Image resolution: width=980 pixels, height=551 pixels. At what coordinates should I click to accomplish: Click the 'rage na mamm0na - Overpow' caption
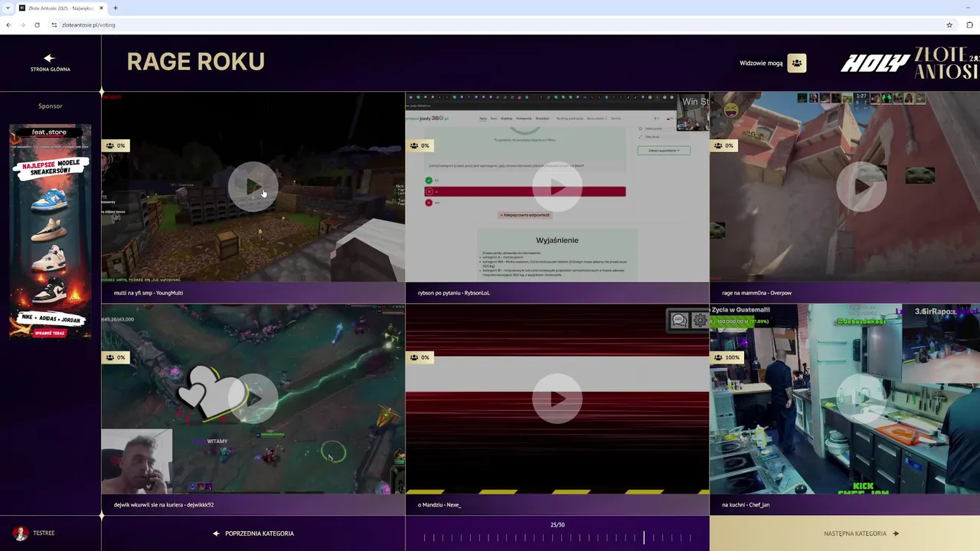[756, 292]
